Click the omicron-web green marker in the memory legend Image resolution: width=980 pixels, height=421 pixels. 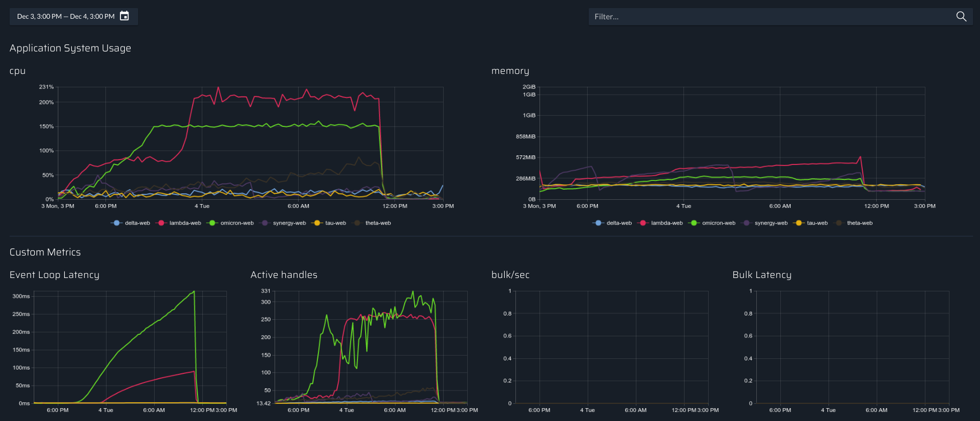point(694,223)
